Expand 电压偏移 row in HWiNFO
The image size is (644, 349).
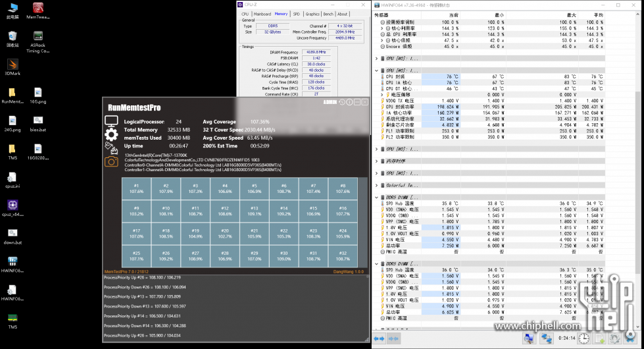[x=382, y=95]
